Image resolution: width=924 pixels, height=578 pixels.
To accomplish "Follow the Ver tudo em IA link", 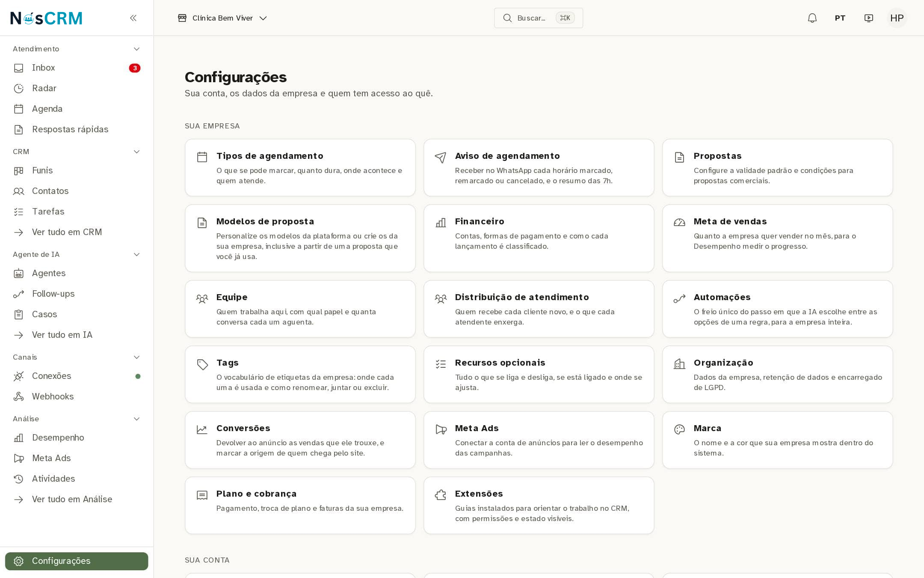I will pos(77,335).
